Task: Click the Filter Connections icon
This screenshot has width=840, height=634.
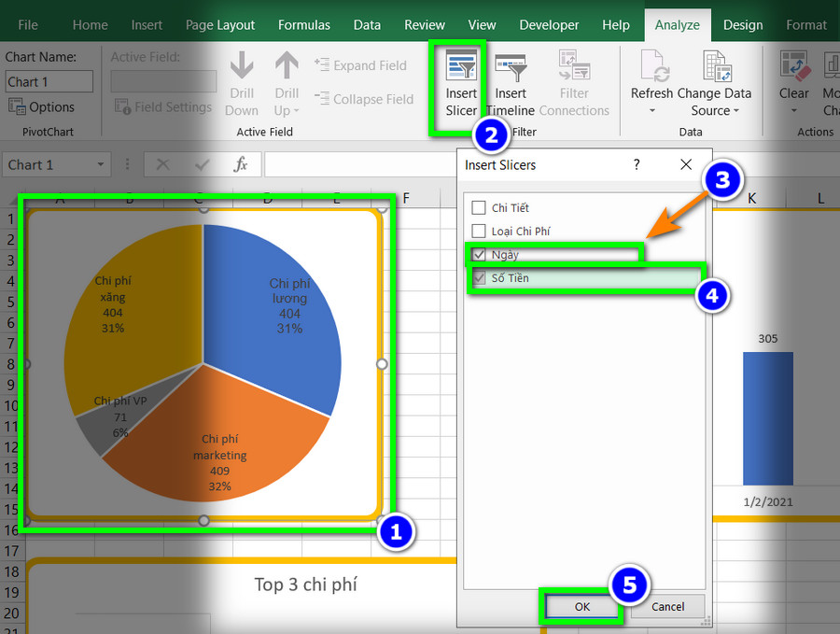Action: 574,64
